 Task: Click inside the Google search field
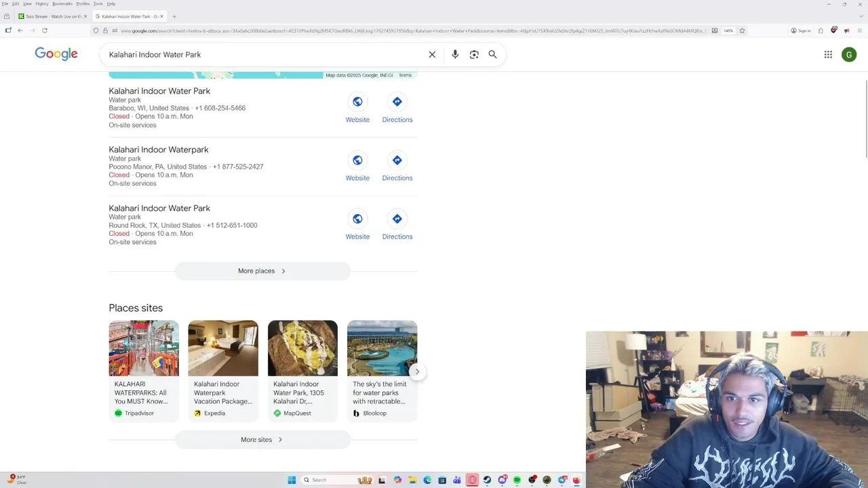point(264,54)
